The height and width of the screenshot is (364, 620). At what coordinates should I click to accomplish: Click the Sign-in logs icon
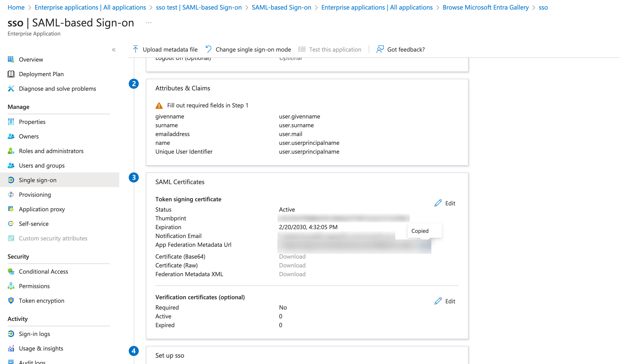point(11,334)
